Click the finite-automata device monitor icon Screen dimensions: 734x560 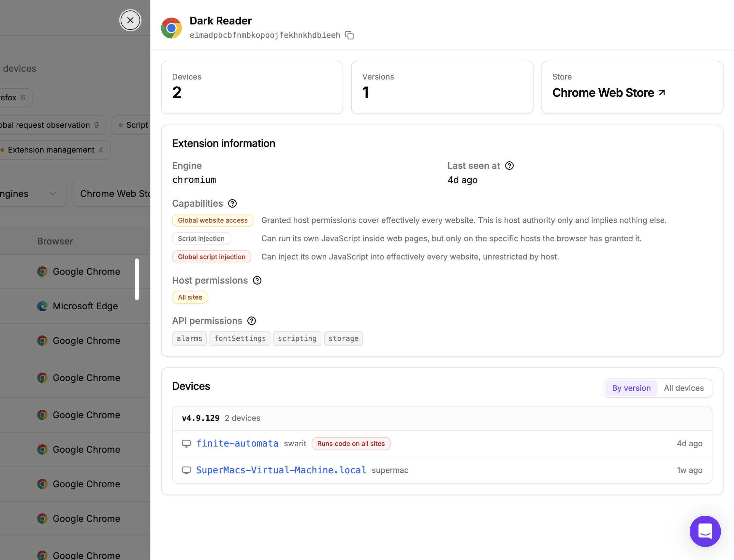(x=186, y=444)
